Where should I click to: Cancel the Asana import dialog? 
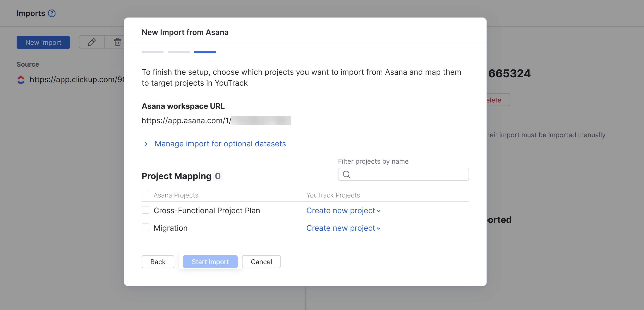point(261,262)
